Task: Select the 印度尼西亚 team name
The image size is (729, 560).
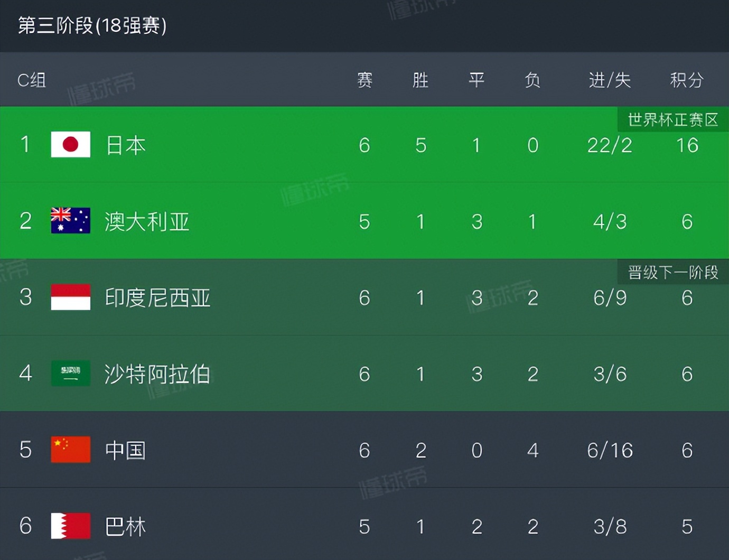Action: 157,298
